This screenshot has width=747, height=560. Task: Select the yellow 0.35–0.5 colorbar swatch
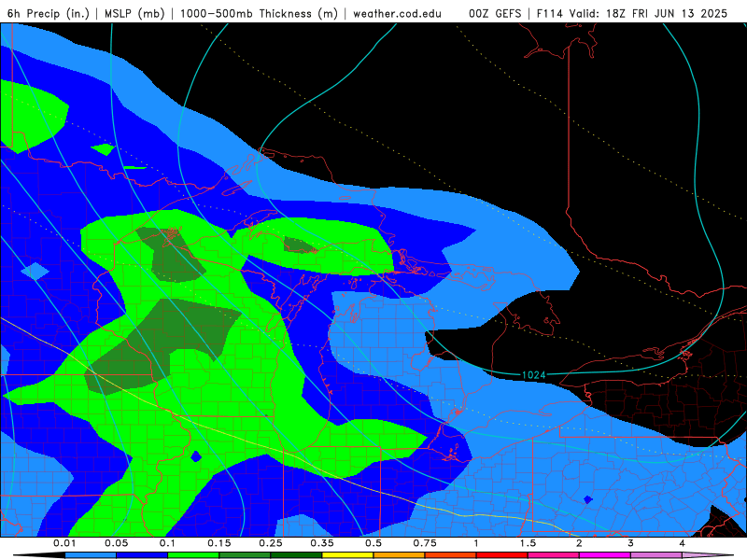click(x=347, y=555)
